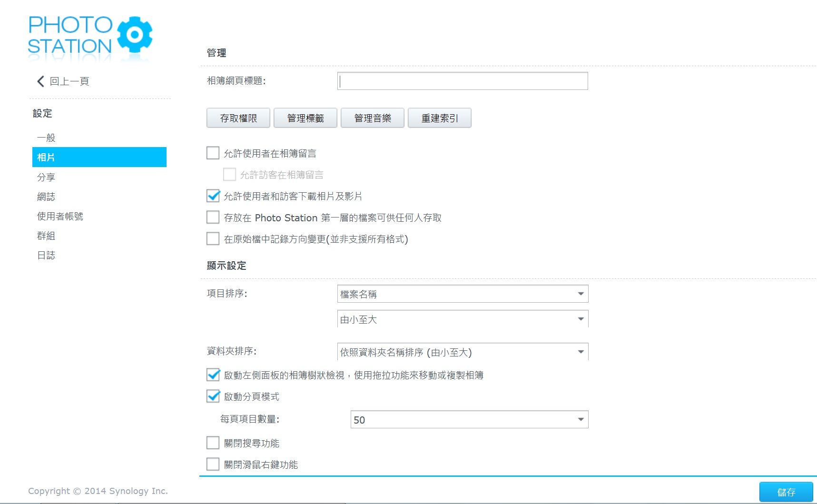
Task: Check the 關閉搜尋功能 option
Action: click(x=213, y=443)
